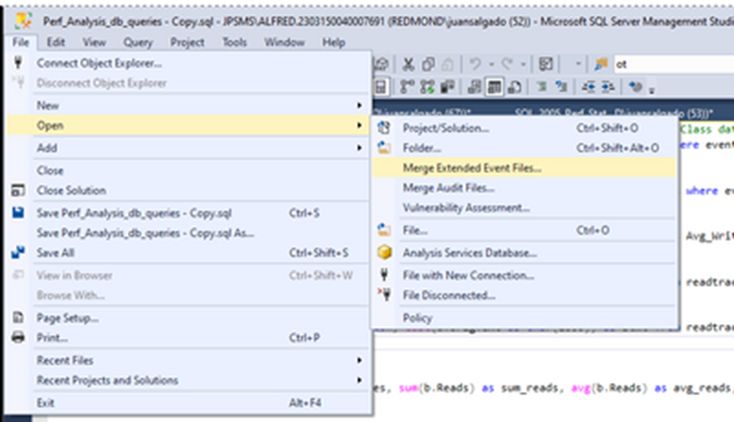The width and height of the screenshot is (734, 422).
Task: Open the Help menu
Action: pyautogui.click(x=333, y=42)
